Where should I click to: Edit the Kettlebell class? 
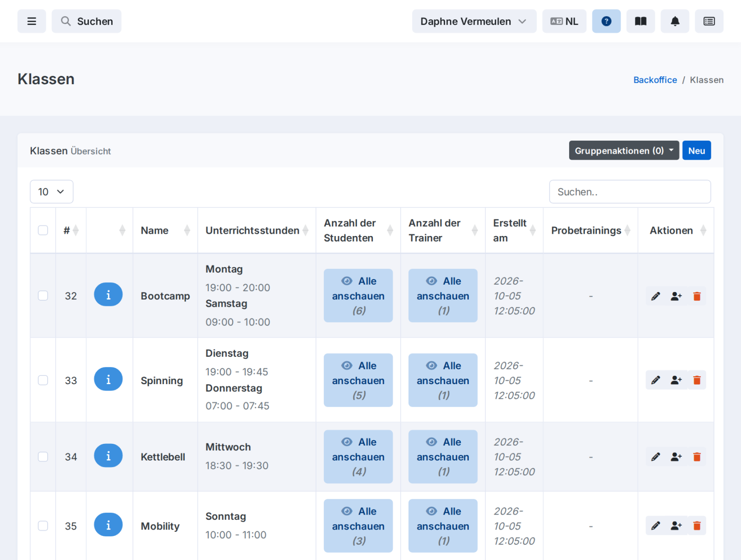coord(655,457)
